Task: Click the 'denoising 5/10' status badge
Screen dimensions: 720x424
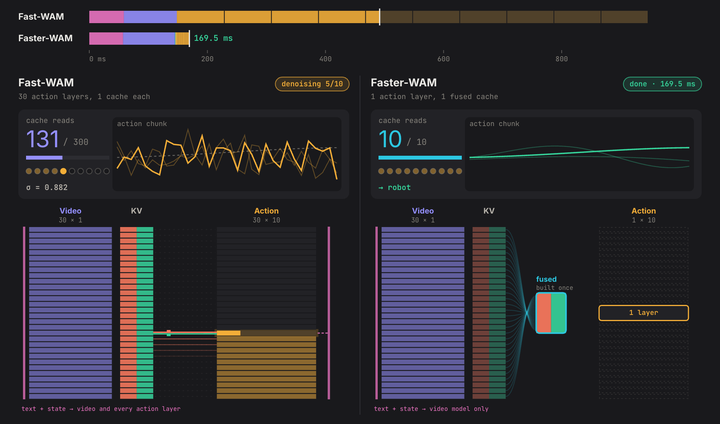Action: (x=312, y=84)
